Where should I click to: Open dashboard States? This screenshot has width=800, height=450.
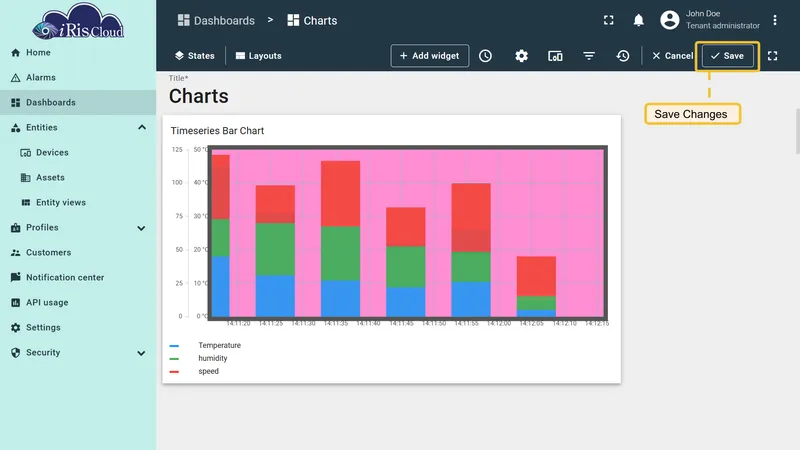click(194, 56)
